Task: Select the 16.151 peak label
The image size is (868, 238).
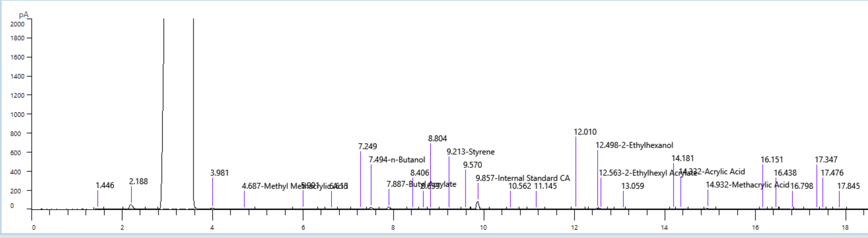Action: coord(772,160)
